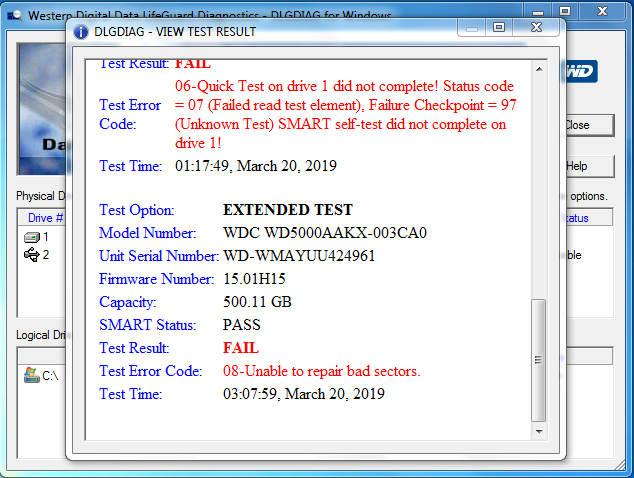Image resolution: width=634 pixels, height=478 pixels.
Task: Click the Western Digital app icon in the main title bar
Action: coord(15,16)
